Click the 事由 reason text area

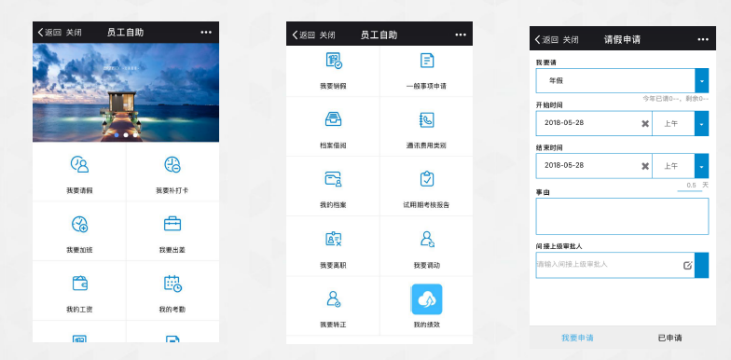(x=622, y=216)
